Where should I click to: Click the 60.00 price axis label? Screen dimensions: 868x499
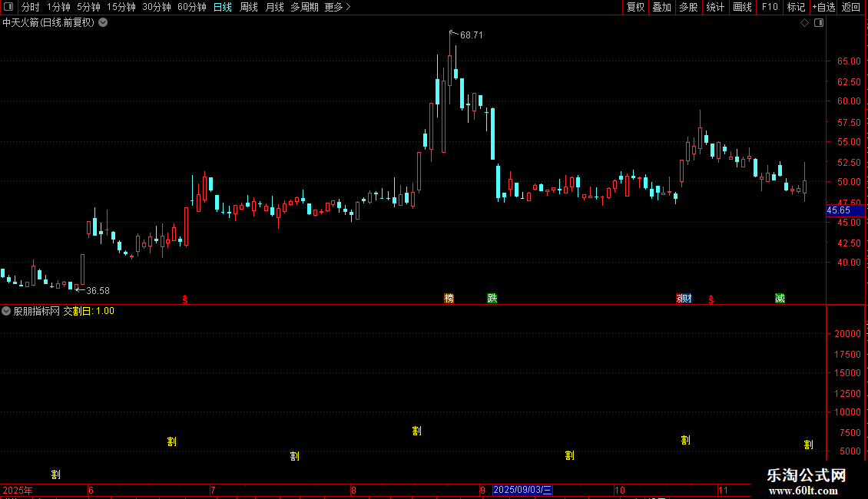[x=849, y=101]
